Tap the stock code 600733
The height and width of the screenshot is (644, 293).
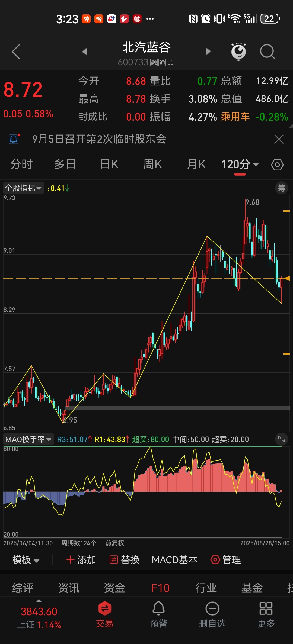pos(133,62)
